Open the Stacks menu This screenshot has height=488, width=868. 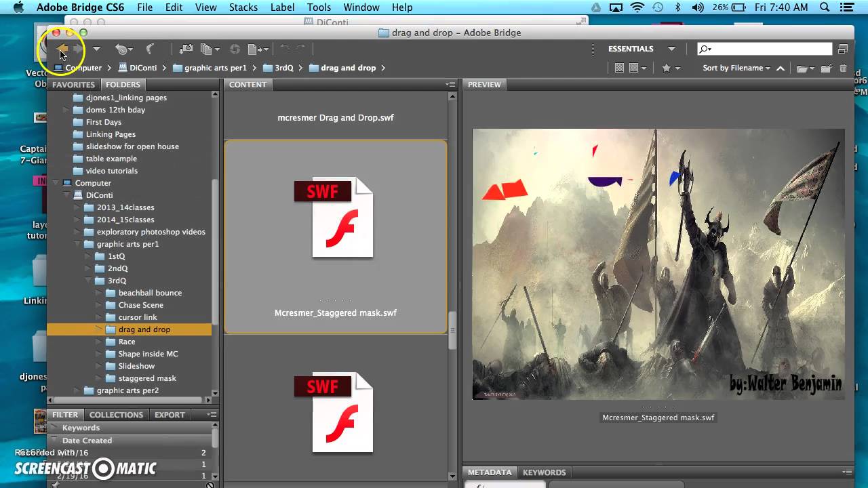coord(243,7)
